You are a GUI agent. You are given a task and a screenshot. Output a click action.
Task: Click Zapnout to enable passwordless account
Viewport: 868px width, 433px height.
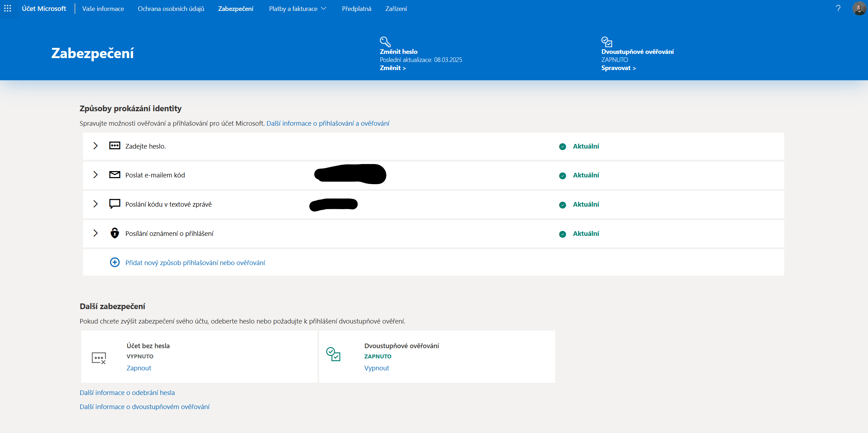click(139, 368)
